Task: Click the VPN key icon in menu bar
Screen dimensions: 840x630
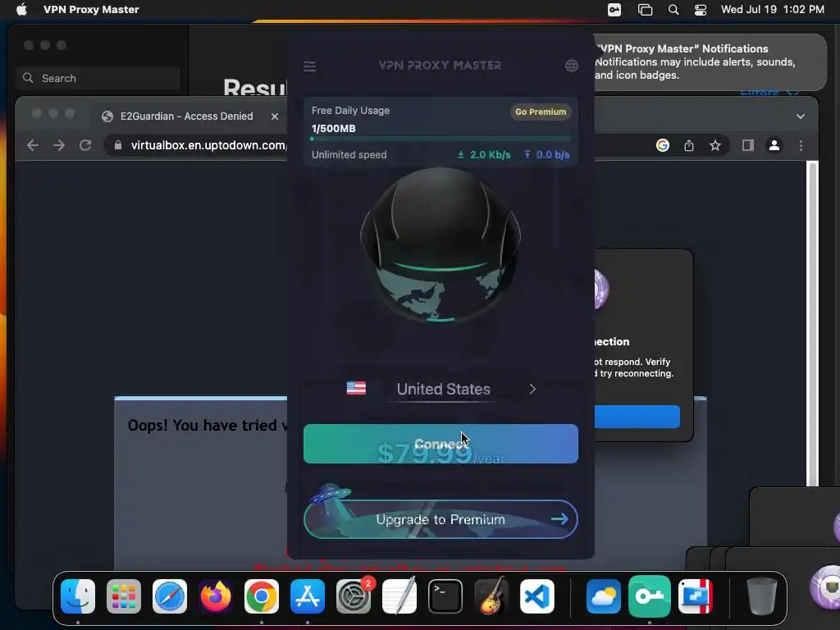Action: [614, 10]
